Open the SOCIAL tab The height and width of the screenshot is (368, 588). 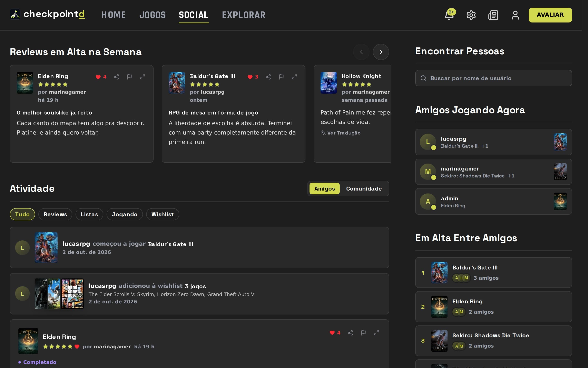point(194,15)
